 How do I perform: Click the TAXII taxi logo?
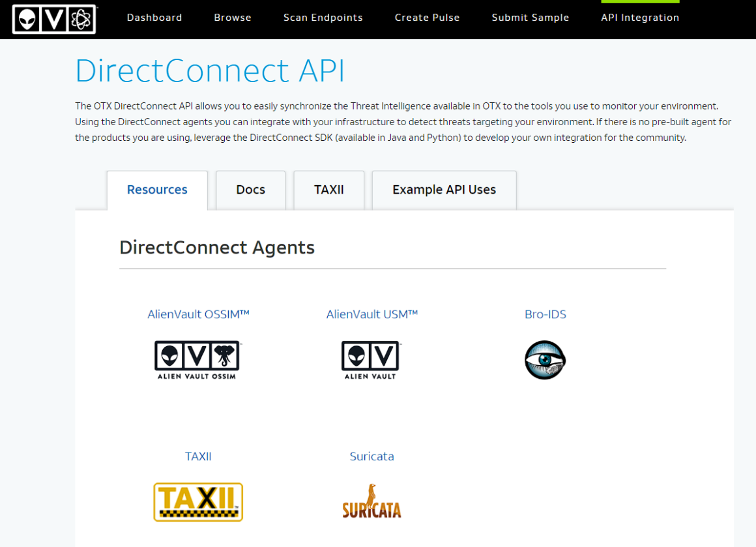click(197, 501)
